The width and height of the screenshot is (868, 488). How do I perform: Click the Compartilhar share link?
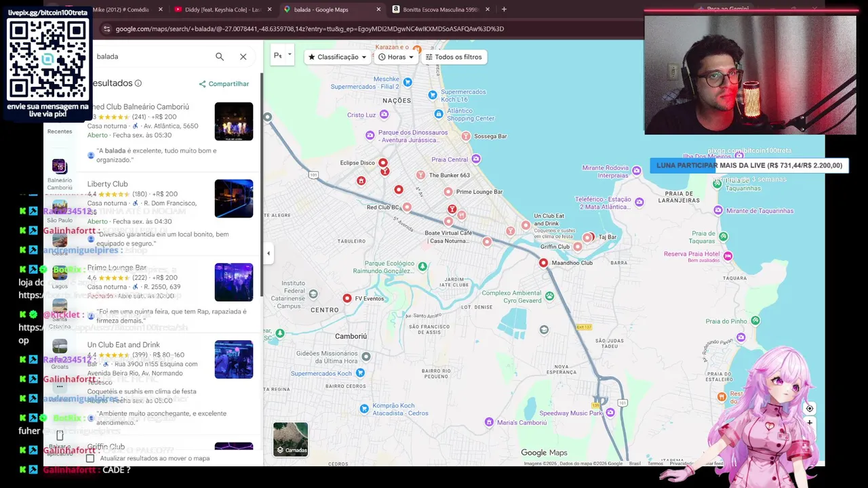pyautogui.click(x=224, y=84)
